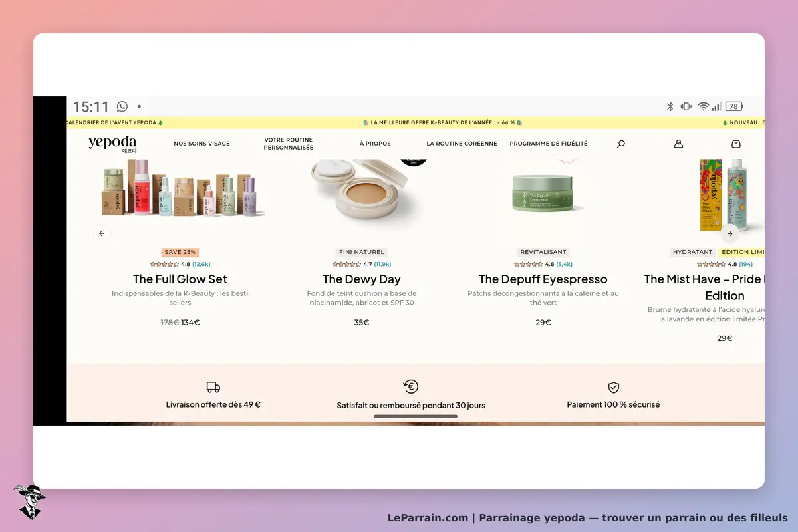Click 'Livraison offerte dès 49 €' text

coord(213,404)
